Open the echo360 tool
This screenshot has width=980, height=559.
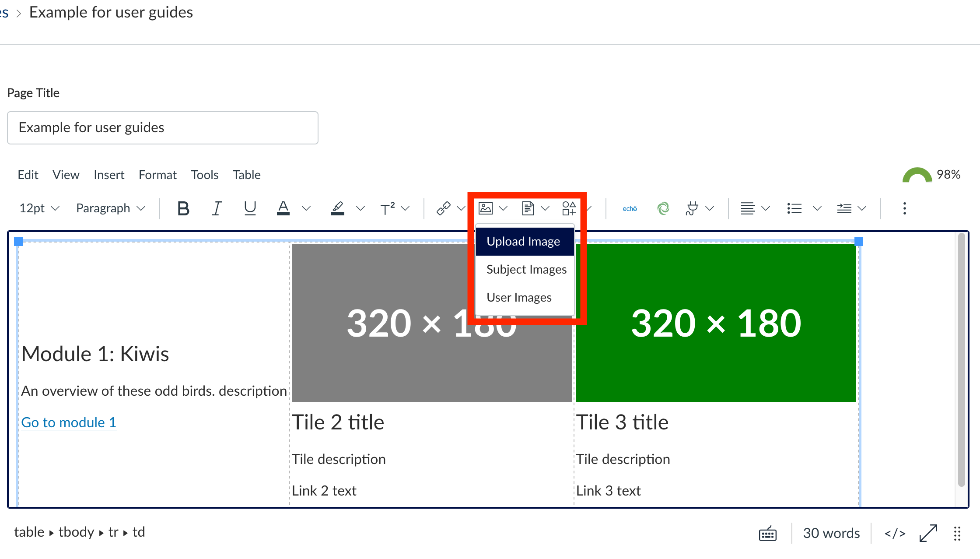(x=630, y=208)
